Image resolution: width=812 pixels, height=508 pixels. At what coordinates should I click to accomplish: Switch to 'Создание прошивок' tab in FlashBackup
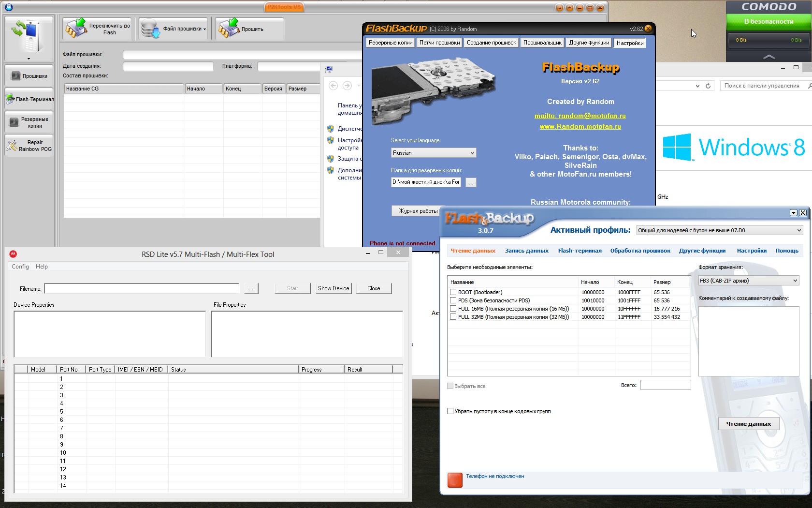point(491,43)
